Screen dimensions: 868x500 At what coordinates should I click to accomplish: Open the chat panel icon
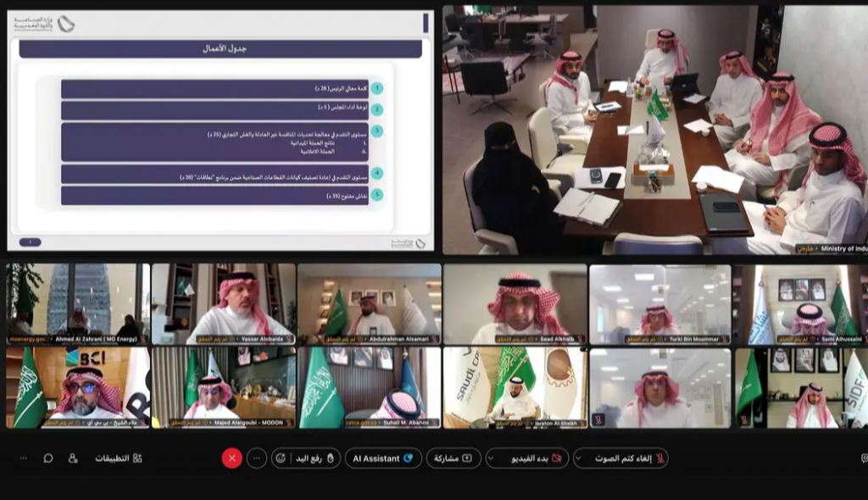coord(48,458)
